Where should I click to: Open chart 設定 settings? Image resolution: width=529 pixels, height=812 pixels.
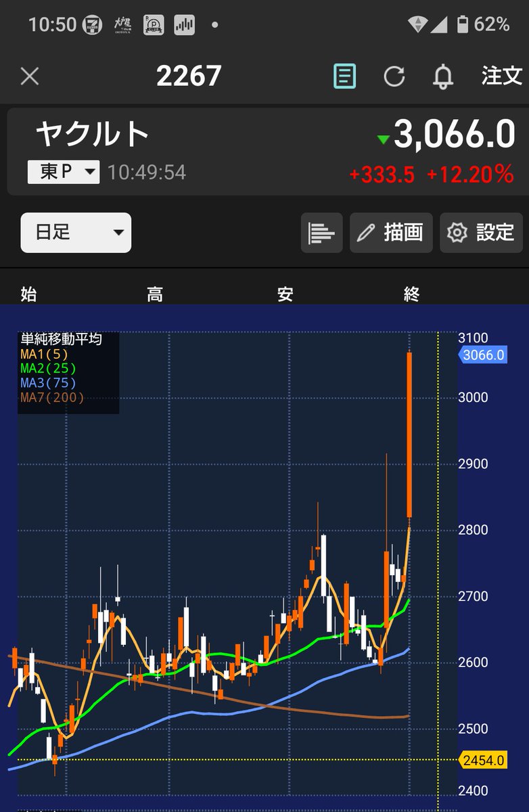481,233
